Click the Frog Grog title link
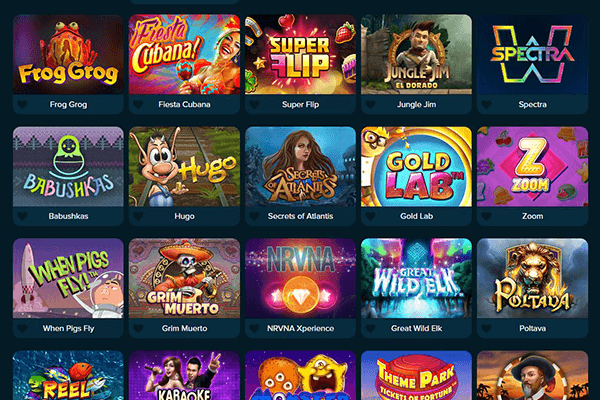 [x=68, y=104]
